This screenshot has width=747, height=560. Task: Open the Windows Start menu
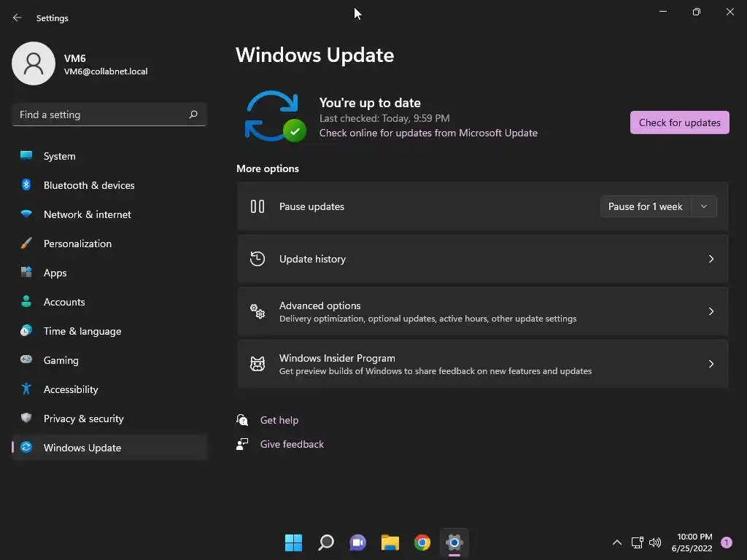point(293,542)
